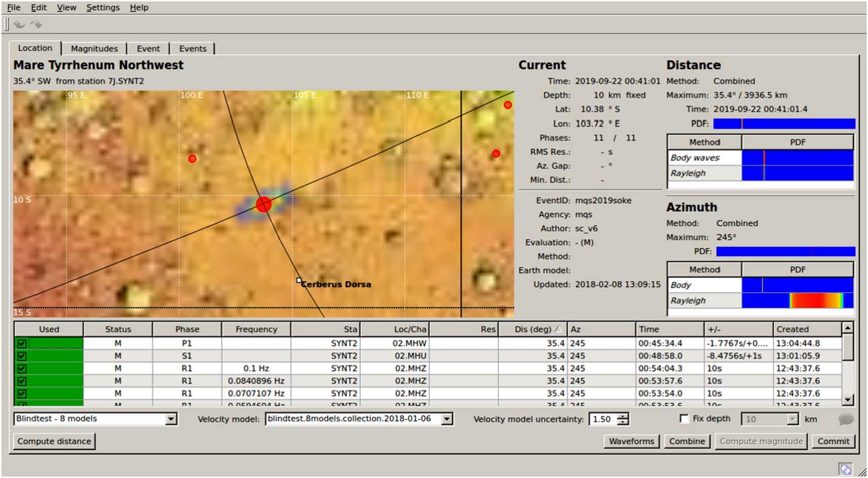Viewport: 868px width, 478px height.
Task: Click the Cerberus Dorsa square marker on the map
Action: click(x=299, y=280)
